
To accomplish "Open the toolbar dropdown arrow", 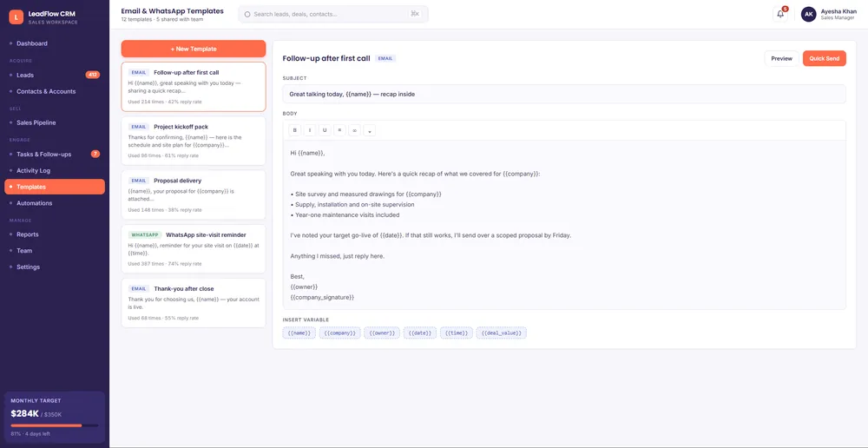I will click(x=370, y=131).
